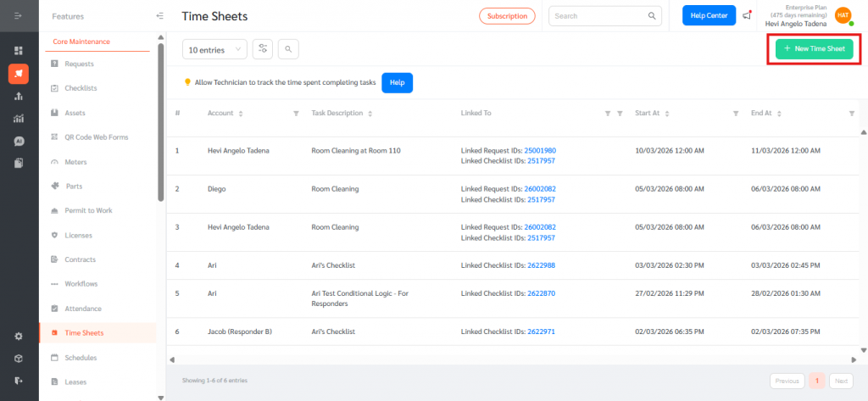The image size is (868, 401).
Task: Click the filter settings sliders icon
Action: (x=263, y=49)
